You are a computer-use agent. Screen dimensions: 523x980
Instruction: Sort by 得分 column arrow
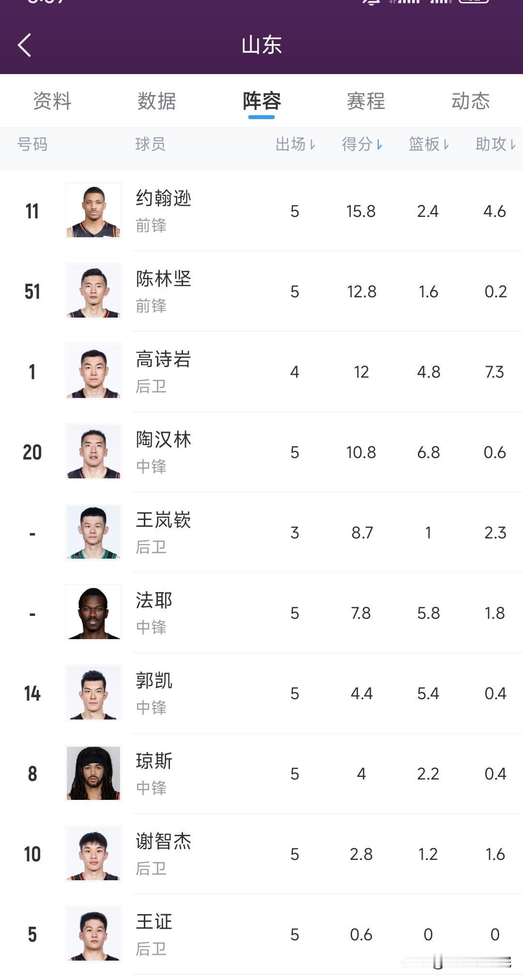[379, 144]
